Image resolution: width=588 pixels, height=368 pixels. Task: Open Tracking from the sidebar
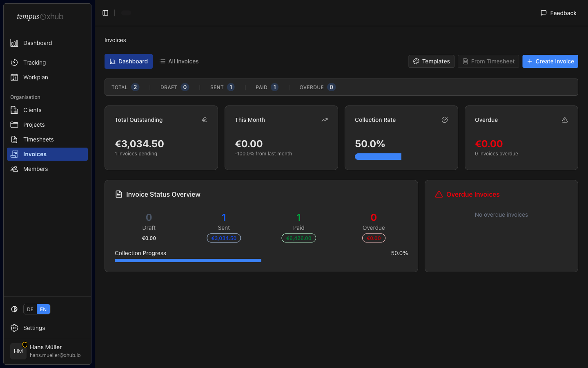(x=34, y=63)
